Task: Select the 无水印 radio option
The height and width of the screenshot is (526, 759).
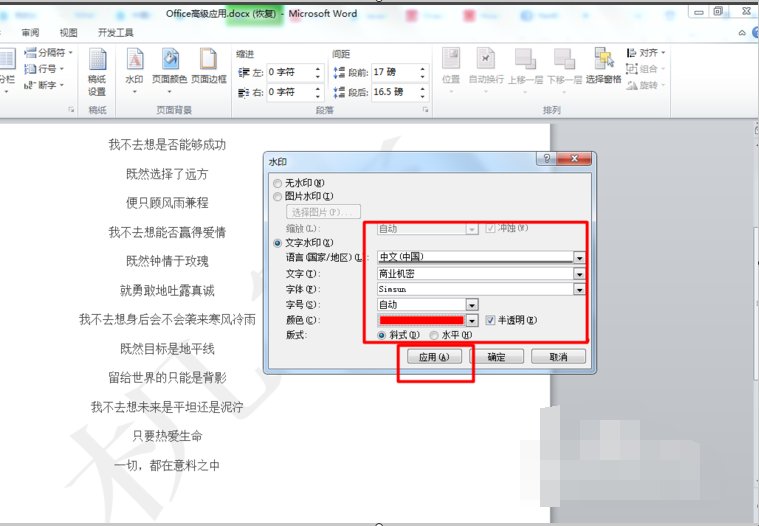Action: [277, 183]
